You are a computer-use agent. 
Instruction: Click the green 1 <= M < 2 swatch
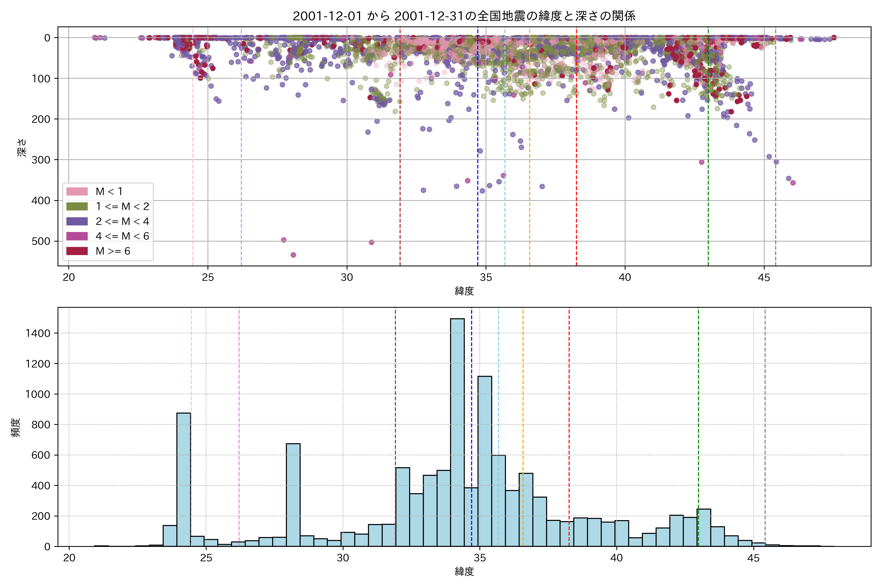click(x=77, y=207)
